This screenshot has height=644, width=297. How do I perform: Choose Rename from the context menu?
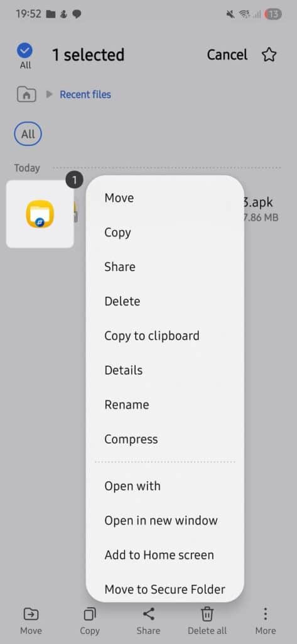click(x=127, y=404)
